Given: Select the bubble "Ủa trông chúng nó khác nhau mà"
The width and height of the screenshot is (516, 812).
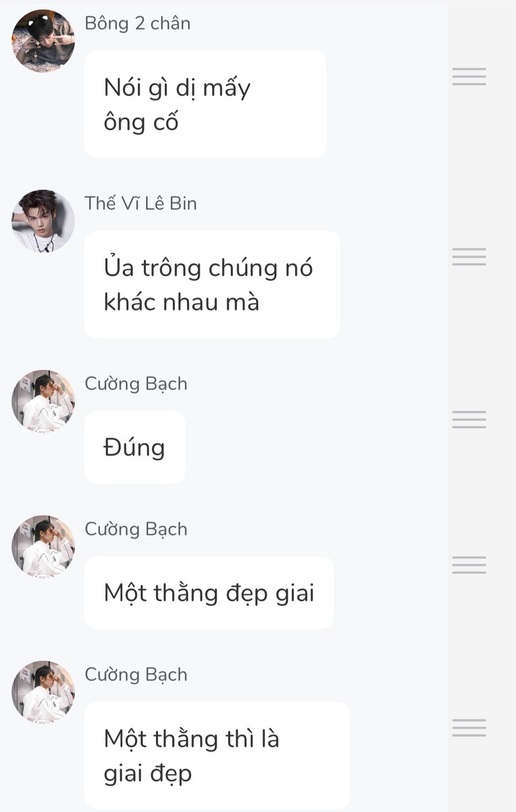Looking at the screenshot, I should pos(212,285).
